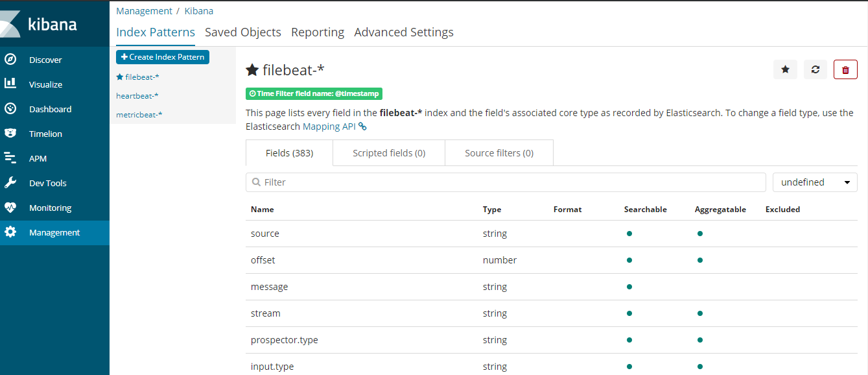The height and width of the screenshot is (375, 868).
Task: Click the red trash delete pattern icon
Action: point(845,69)
